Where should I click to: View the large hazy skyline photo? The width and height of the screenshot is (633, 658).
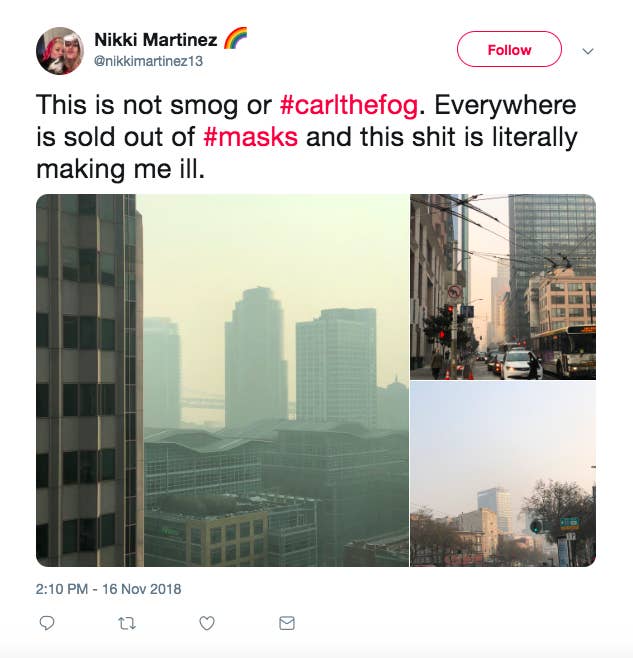pyautogui.click(x=222, y=380)
